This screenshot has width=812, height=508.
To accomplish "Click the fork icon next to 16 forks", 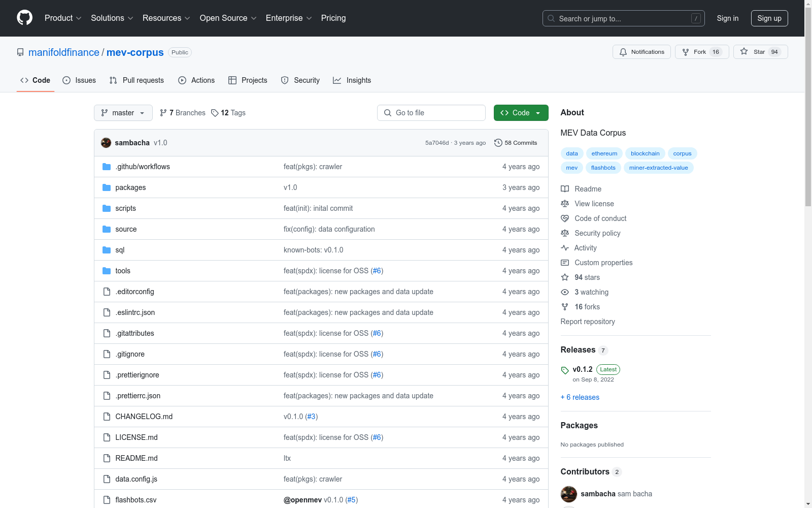I will click(565, 307).
